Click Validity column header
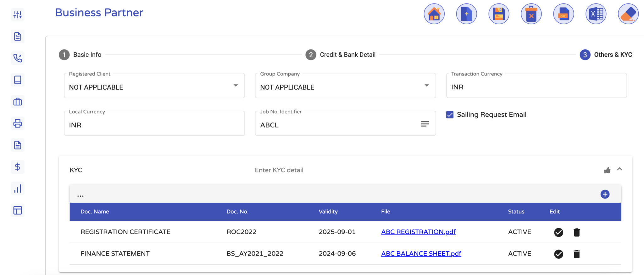This screenshot has height=275, width=644. (328, 212)
